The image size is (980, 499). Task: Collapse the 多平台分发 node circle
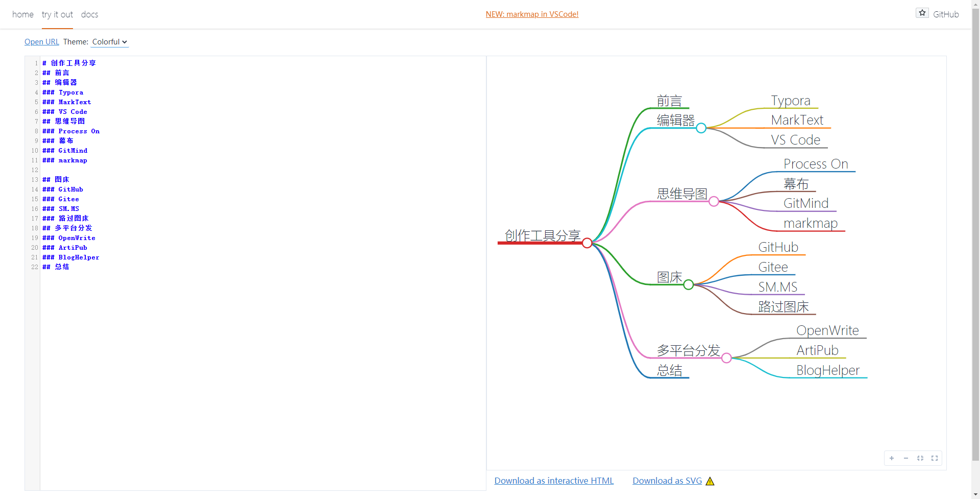[x=727, y=358]
